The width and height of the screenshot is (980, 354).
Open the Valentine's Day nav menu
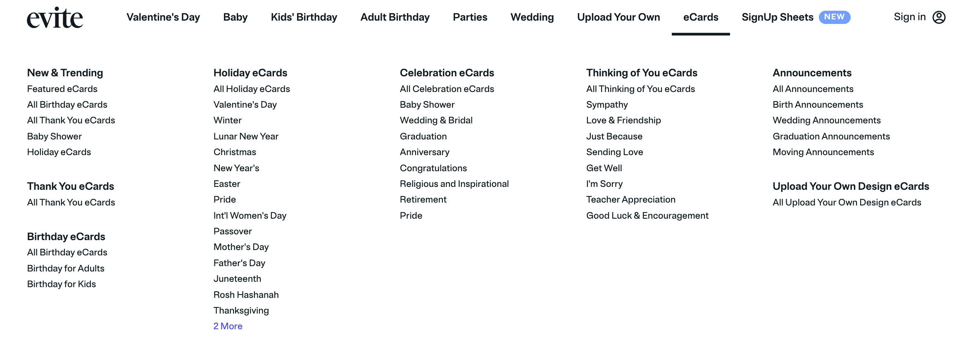163,17
